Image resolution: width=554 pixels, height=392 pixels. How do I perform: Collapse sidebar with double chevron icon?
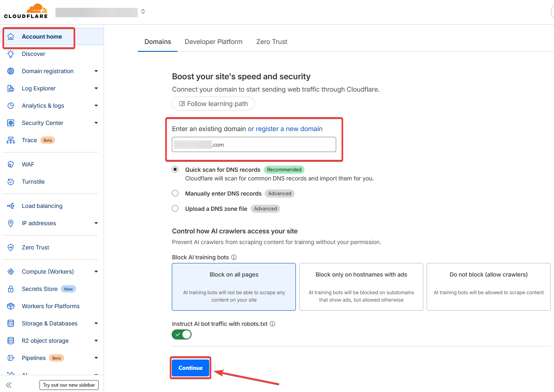click(x=9, y=385)
